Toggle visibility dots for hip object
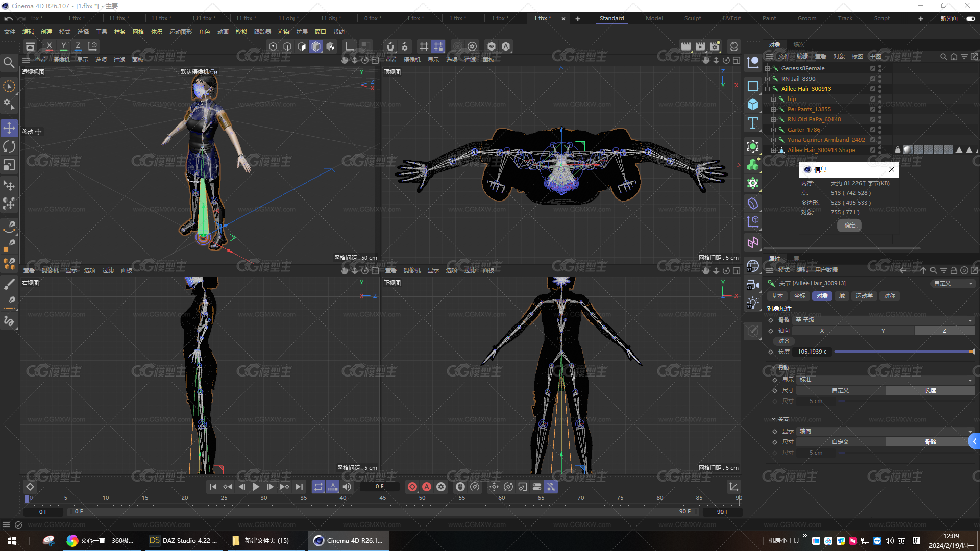Viewport: 980px width, 551px height. (880, 99)
